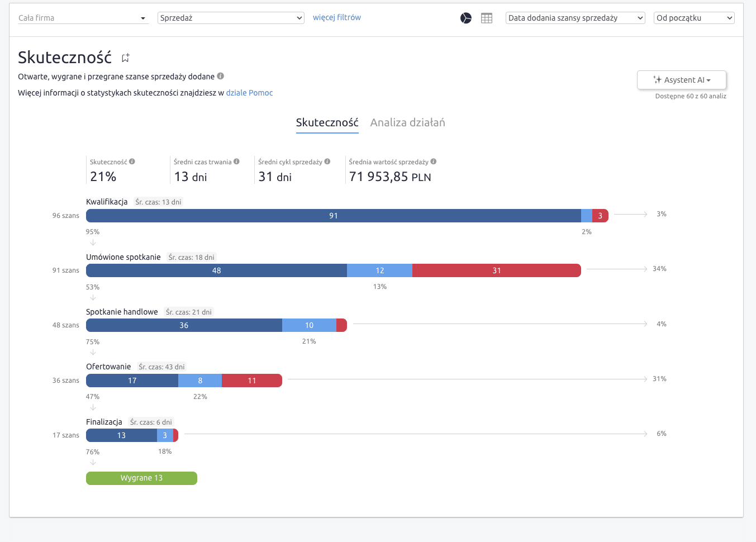The image size is (756, 542).
Task: Open the 'Od początku' period dropdown
Action: [693, 18]
